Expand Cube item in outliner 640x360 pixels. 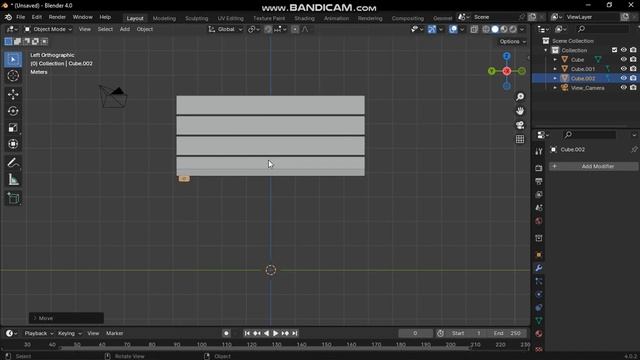pyautogui.click(x=555, y=60)
